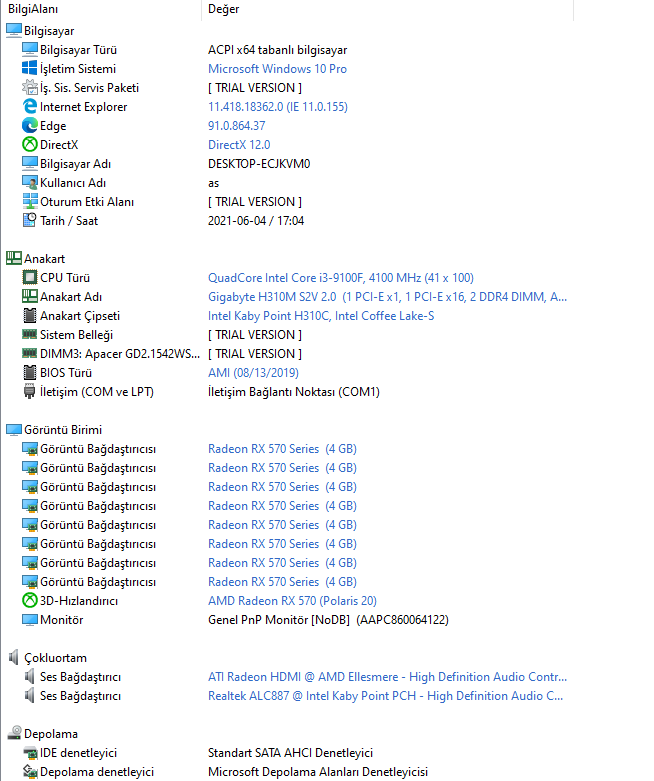The image size is (654, 781).
Task: Open the DirectX 12.0 link
Action: coord(239,144)
